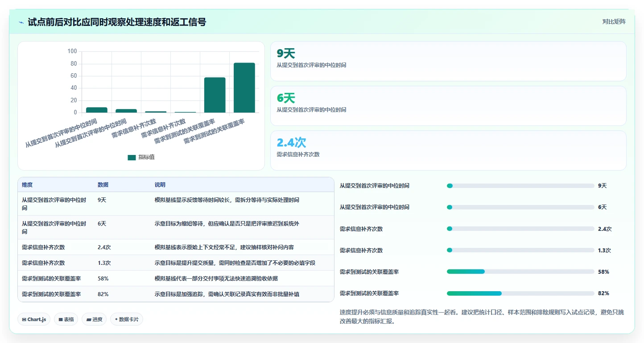Click the 9天 progress bar
The width and height of the screenshot is (644, 343).
[x=520, y=186]
